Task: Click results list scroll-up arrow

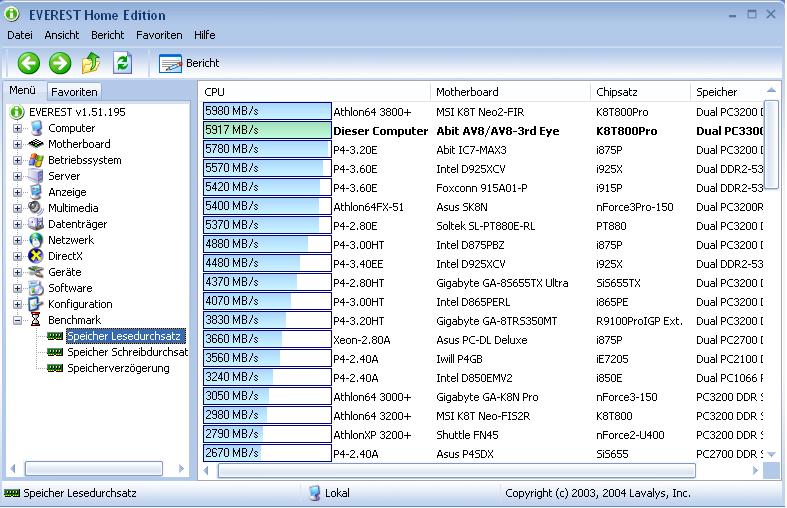Action: coord(771,91)
